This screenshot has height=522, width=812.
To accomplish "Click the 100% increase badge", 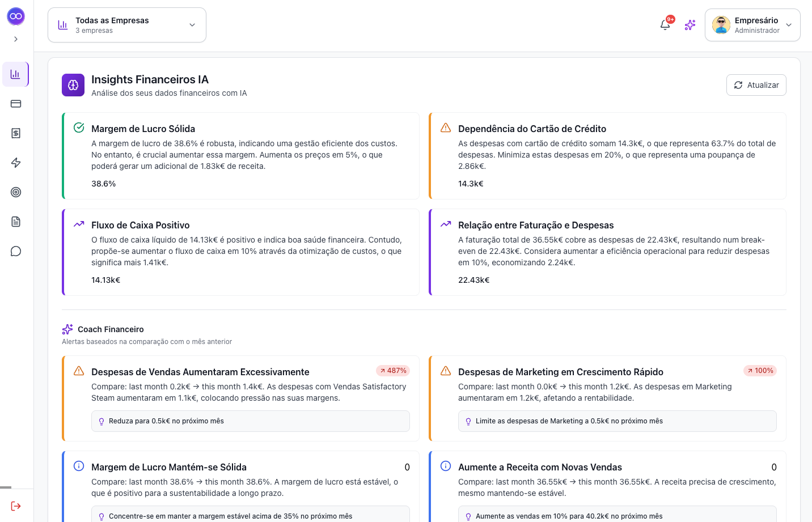I will 760,371.
